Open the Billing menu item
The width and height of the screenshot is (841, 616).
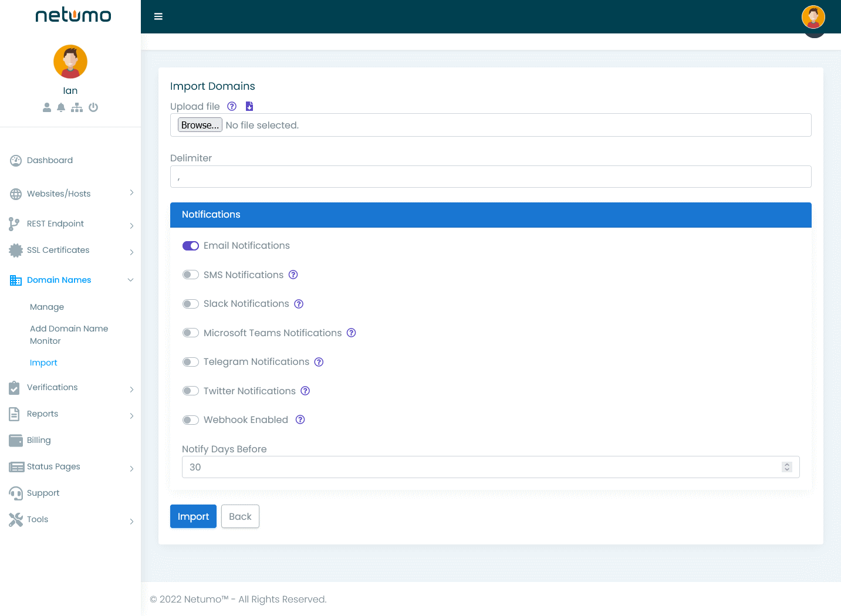pos(39,440)
